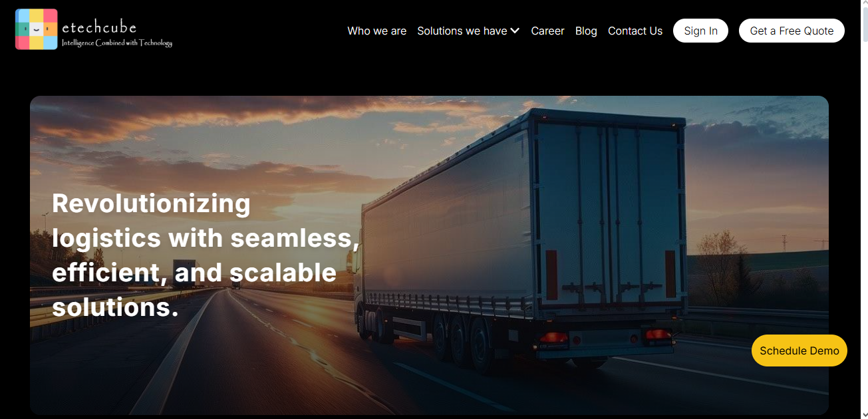Image resolution: width=868 pixels, height=419 pixels.
Task: Request a quote via Get a Free Quote
Action: 792,31
